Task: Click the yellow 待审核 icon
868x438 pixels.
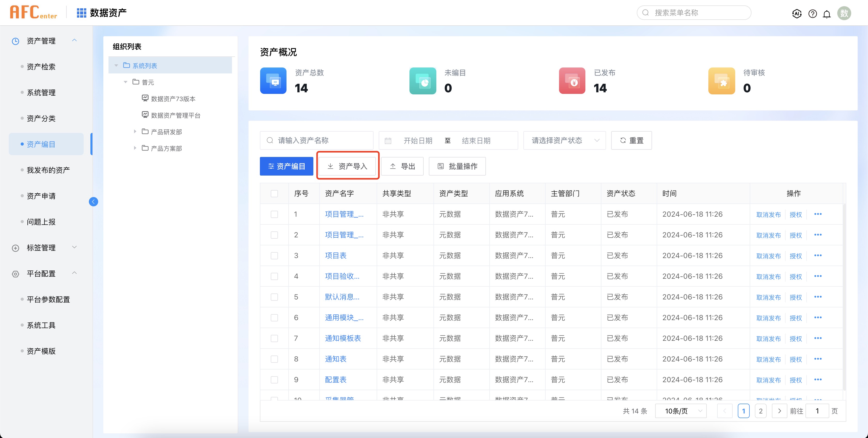Action: click(x=722, y=81)
